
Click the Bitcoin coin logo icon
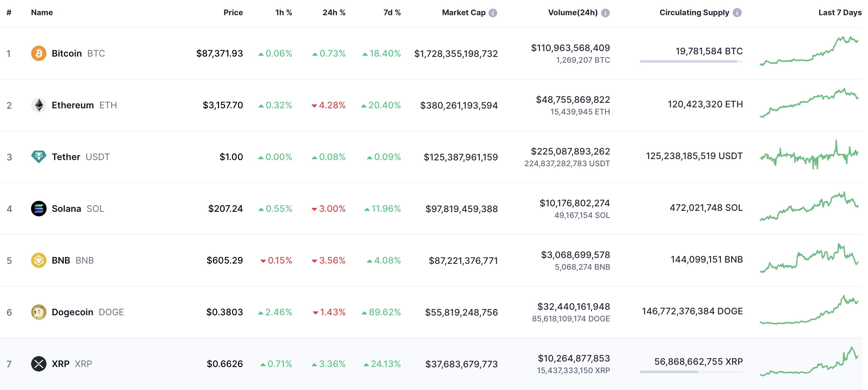[x=39, y=53]
